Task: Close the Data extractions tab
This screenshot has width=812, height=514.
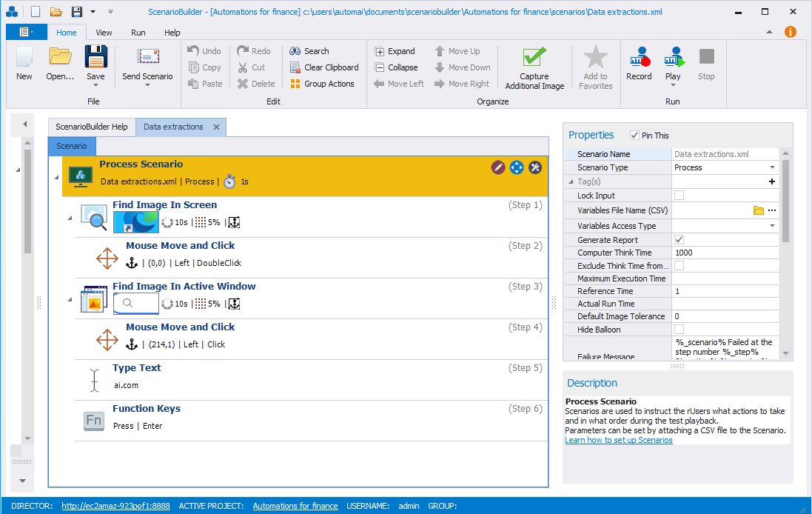Action: coord(216,127)
